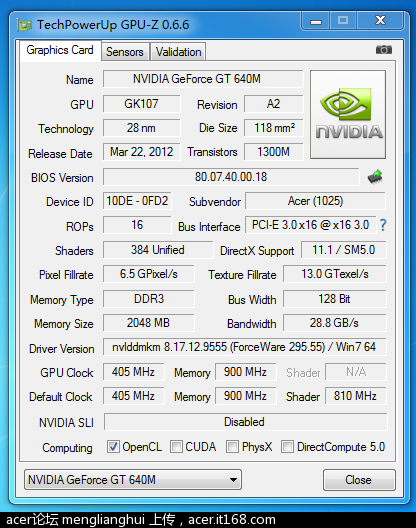The height and width of the screenshot is (528, 416).
Task: Click the Transistors field 1300M
Action: pos(274,152)
